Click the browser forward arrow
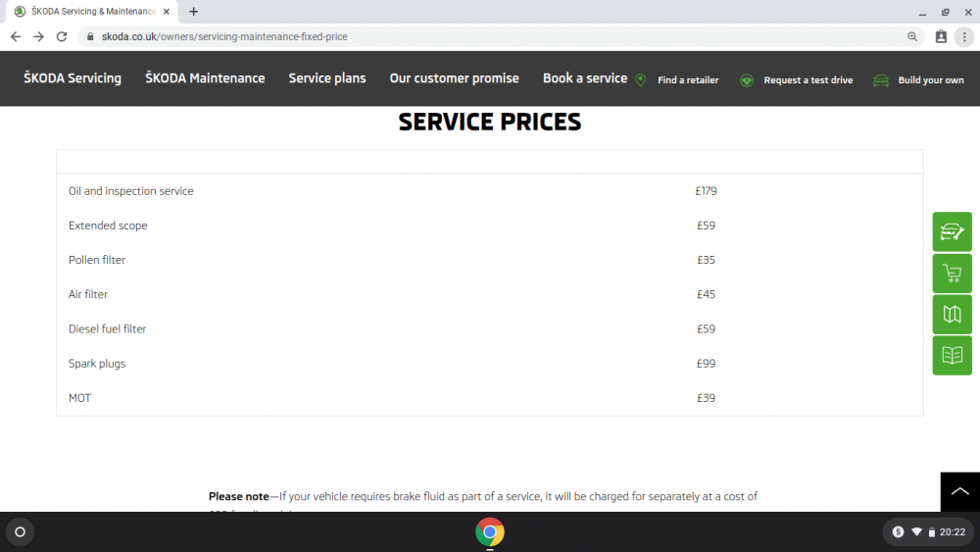This screenshot has height=552, width=980. 39,37
